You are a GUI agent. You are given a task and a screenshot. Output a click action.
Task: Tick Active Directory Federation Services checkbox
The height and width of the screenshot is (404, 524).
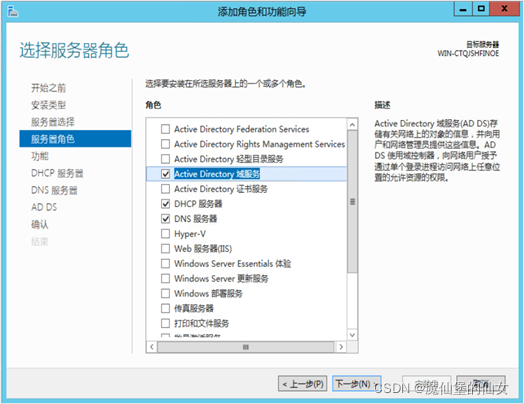click(165, 129)
